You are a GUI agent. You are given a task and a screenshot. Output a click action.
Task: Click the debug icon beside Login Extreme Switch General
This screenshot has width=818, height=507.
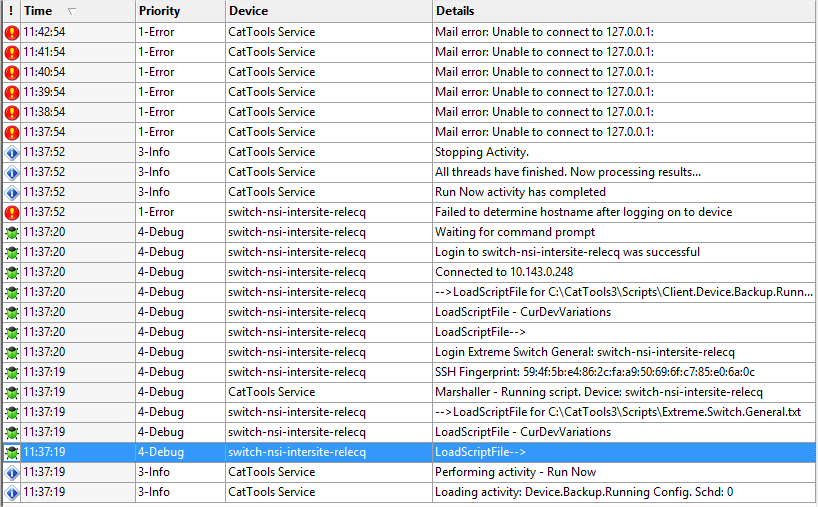click(11, 353)
